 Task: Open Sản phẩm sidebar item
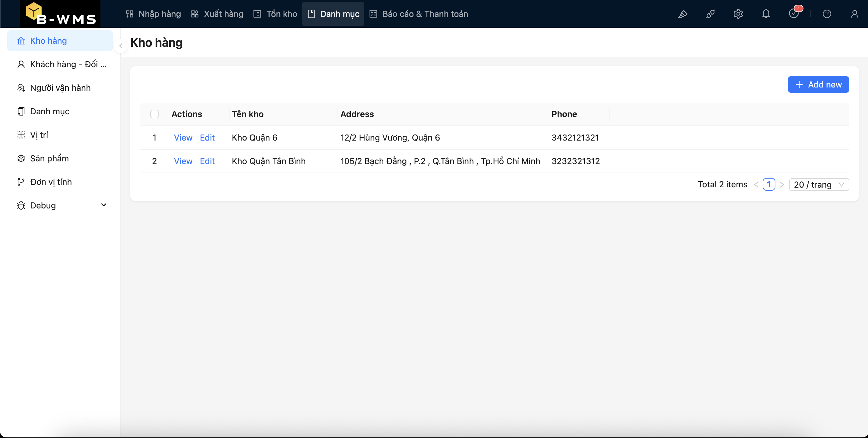pyautogui.click(x=60, y=158)
